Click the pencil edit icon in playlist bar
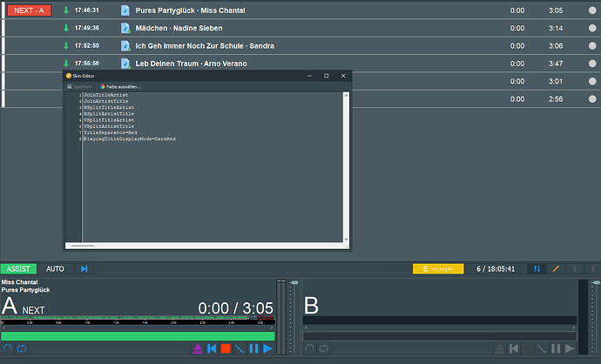601x364 pixels. point(556,269)
